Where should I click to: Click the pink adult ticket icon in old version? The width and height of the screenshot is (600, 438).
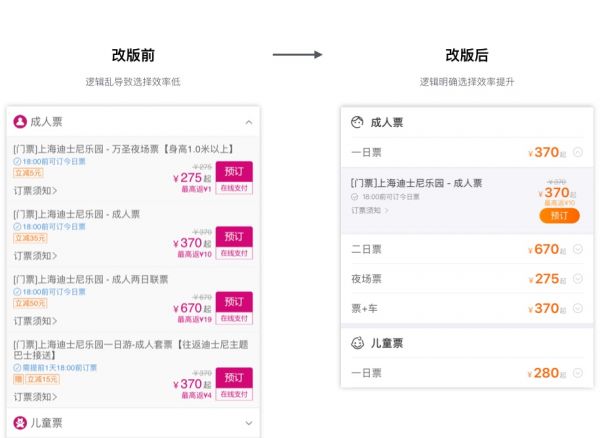click(20, 122)
